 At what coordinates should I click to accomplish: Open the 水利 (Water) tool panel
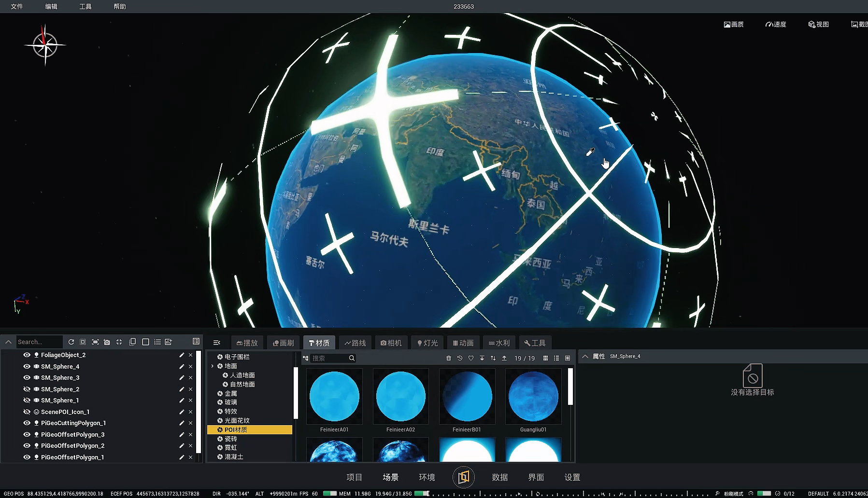pyautogui.click(x=499, y=342)
